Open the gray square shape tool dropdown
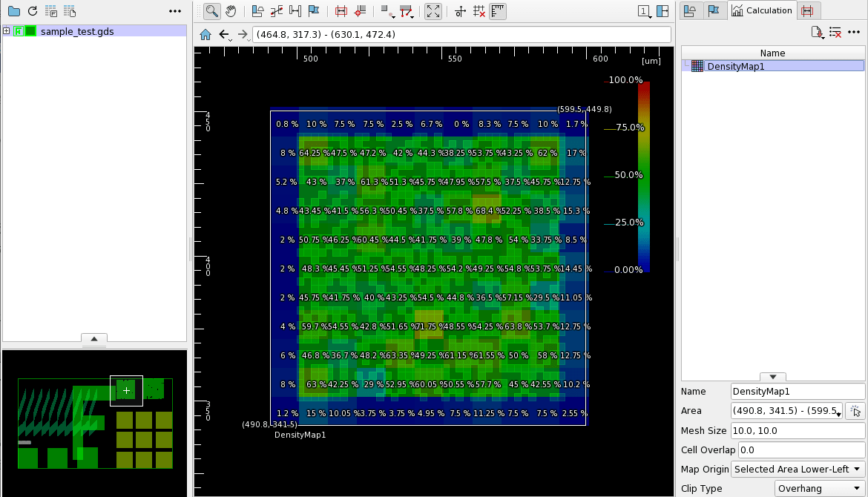The image size is (868, 497). tap(387, 11)
